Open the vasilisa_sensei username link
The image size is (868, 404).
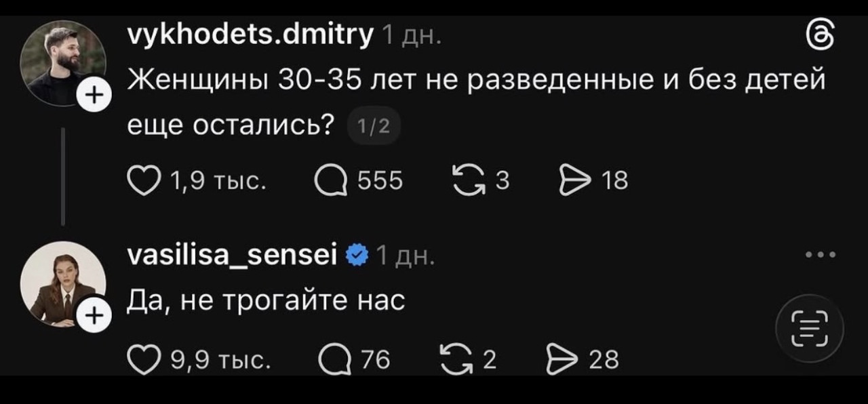(x=233, y=255)
